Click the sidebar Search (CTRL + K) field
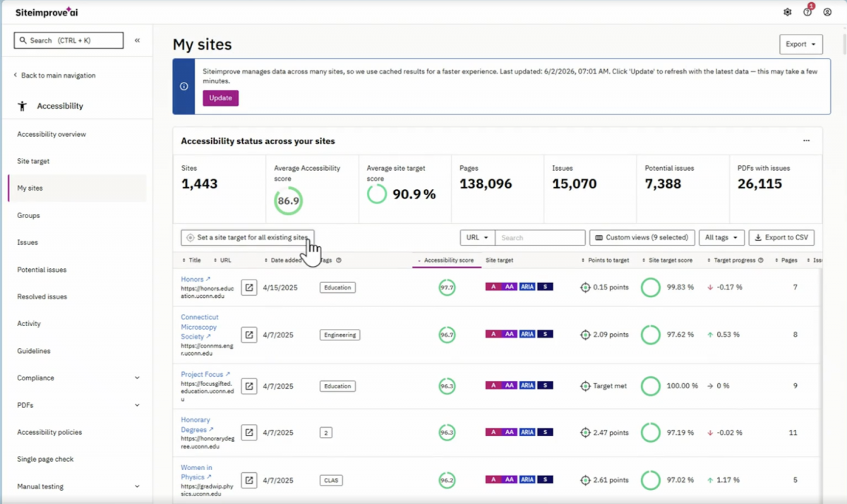The image size is (847, 504). coord(68,40)
